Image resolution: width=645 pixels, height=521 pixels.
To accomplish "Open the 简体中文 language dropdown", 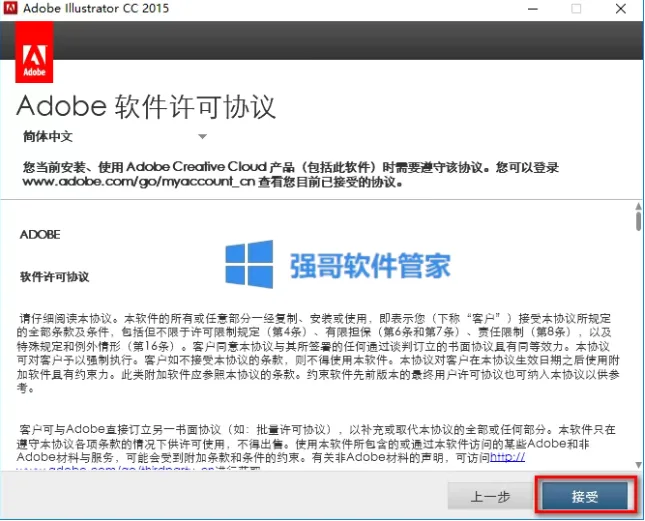I will [115, 137].
